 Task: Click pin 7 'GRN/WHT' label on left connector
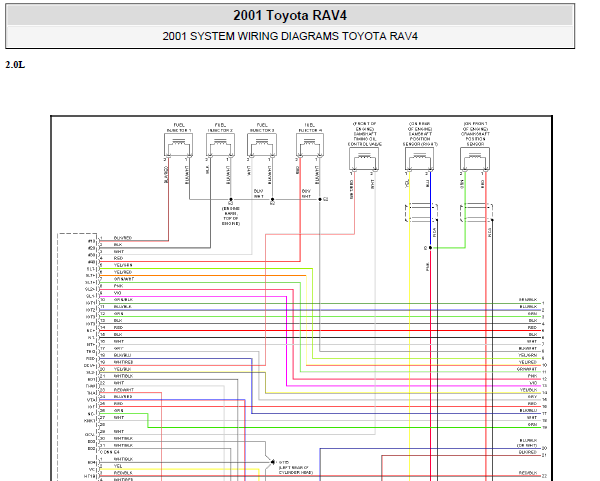(124, 279)
